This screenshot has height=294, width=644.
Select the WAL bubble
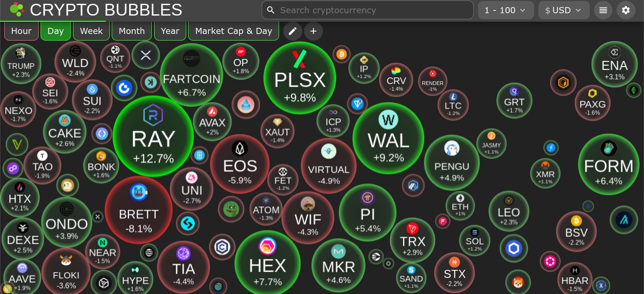point(388,138)
